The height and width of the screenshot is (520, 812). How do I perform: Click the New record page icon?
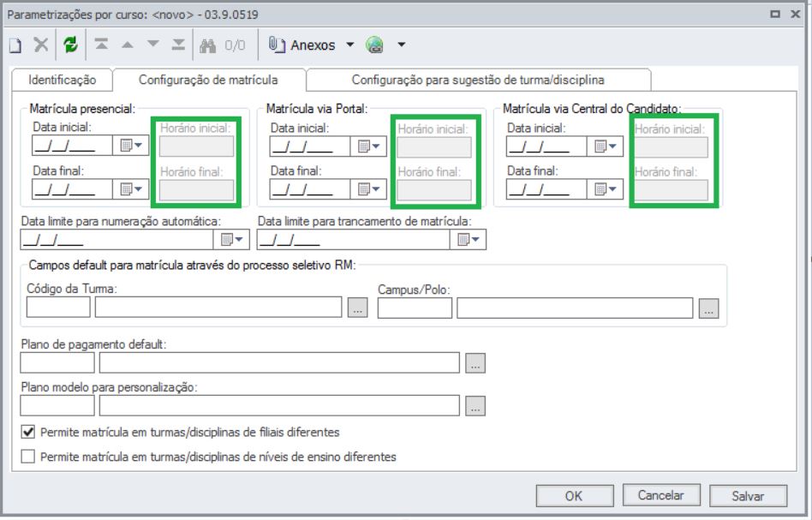[x=15, y=45]
